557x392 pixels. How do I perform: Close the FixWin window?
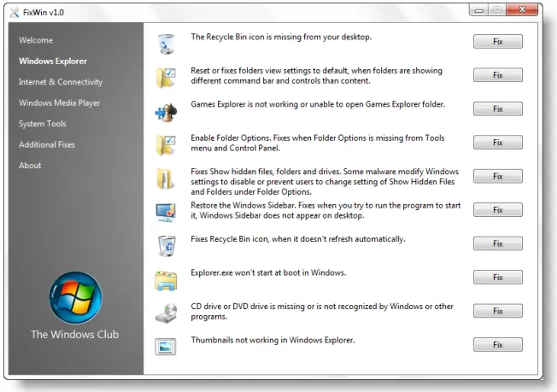522,10
